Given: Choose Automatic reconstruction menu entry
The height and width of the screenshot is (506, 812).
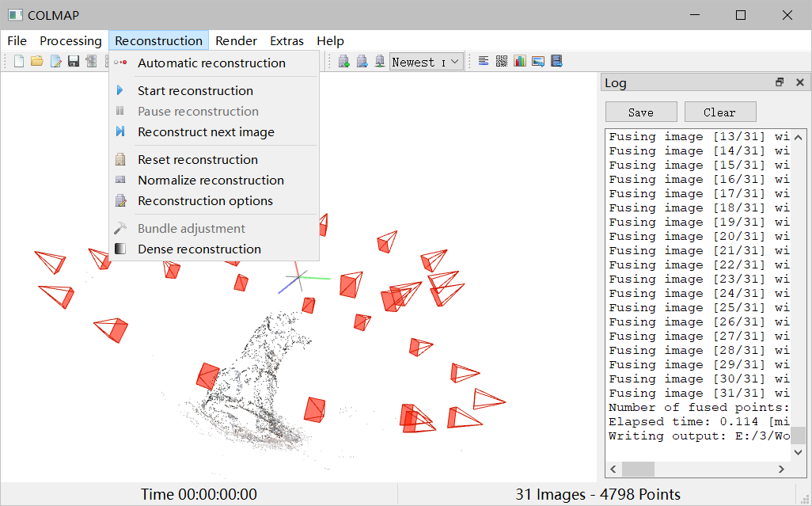Looking at the screenshot, I should point(214,63).
